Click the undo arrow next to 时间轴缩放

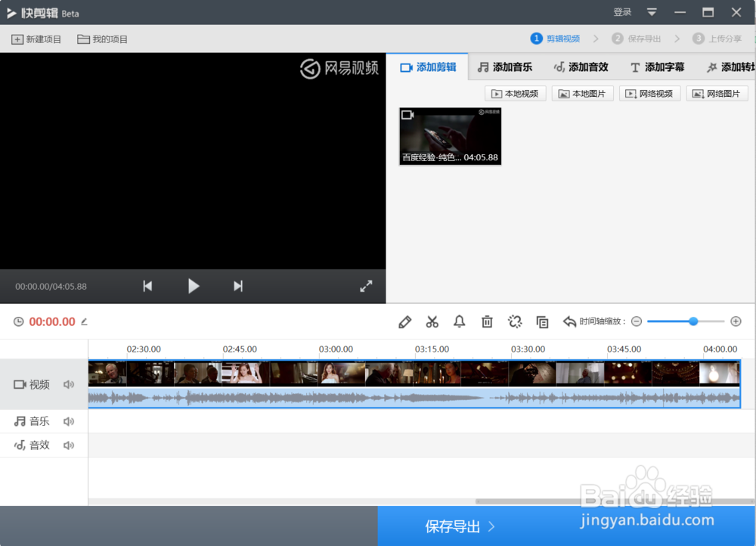tap(569, 321)
